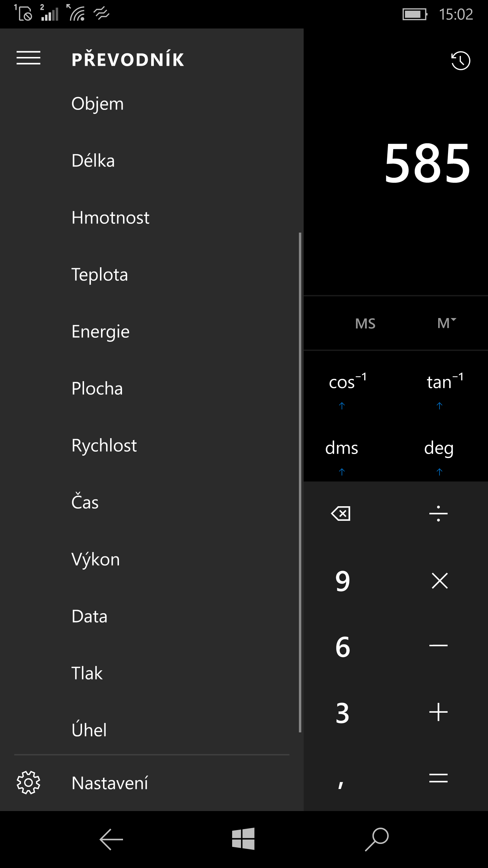Tap the deg conversion function

(439, 449)
